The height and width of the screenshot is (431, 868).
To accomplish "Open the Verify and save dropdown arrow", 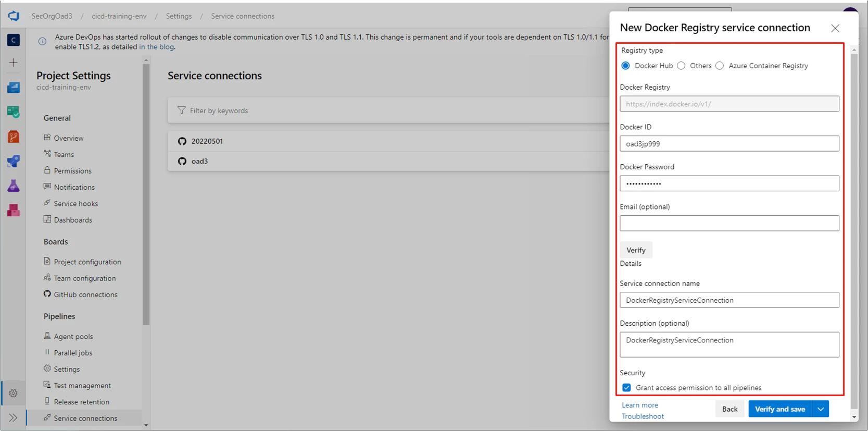I will click(x=821, y=409).
